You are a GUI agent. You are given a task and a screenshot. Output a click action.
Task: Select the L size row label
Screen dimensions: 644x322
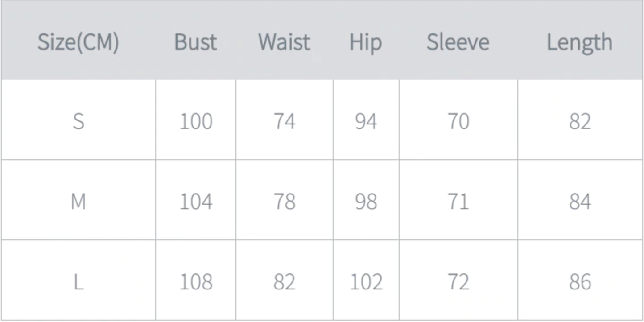pyautogui.click(x=78, y=282)
